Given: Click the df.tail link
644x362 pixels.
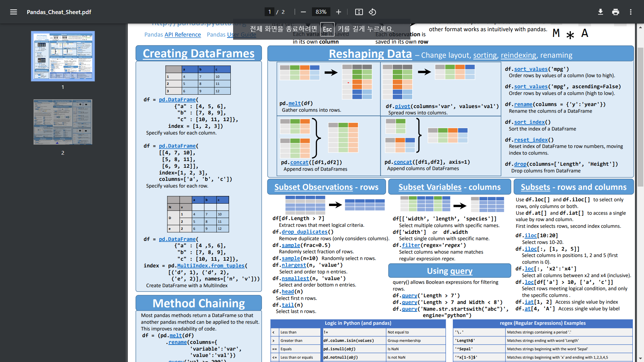Looking at the screenshot, I should click(288, 305).
